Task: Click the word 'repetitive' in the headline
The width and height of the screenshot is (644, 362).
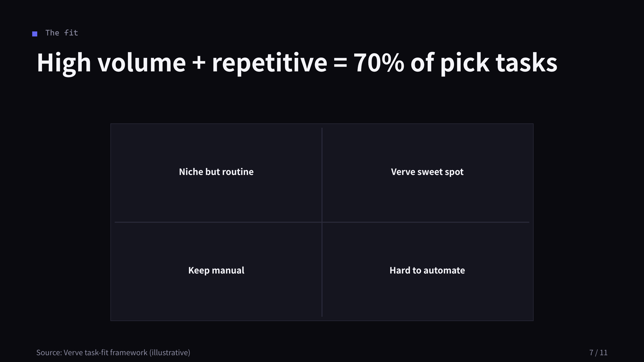Action: (270, 63)
